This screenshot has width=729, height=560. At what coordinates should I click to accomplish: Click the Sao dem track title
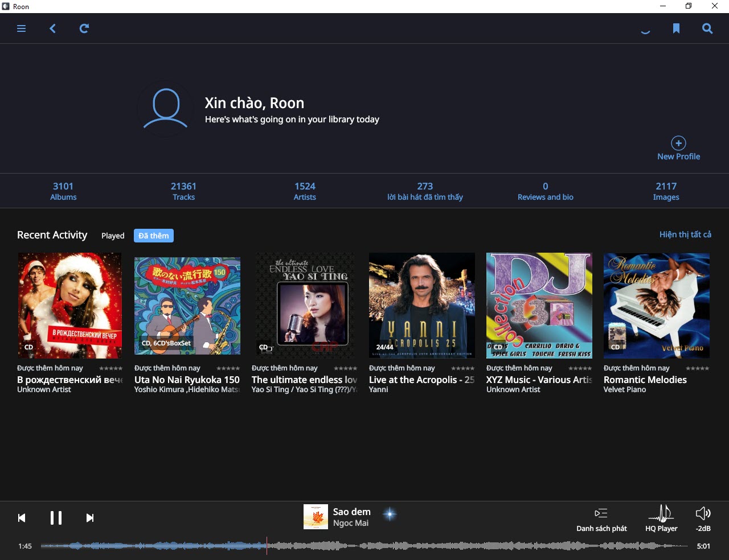pos(351,512)
